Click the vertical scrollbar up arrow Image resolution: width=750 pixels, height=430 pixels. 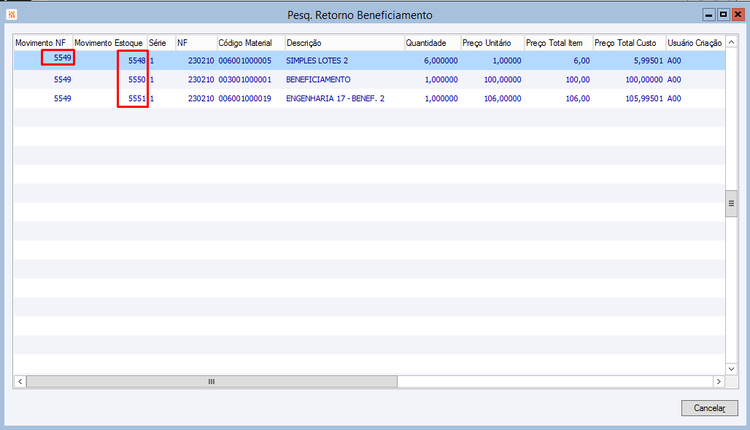pos(731,42)
